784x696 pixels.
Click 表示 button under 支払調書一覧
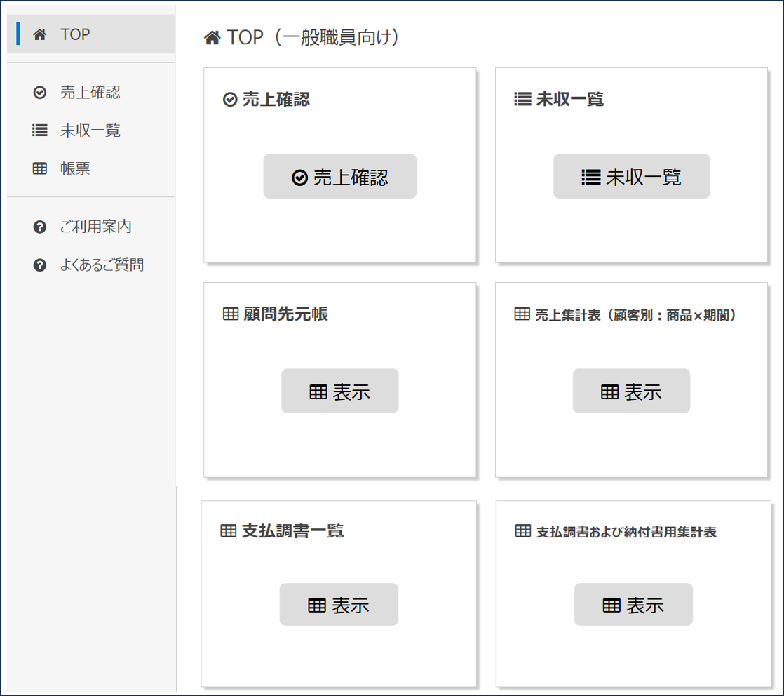click(x=339, y=605)
